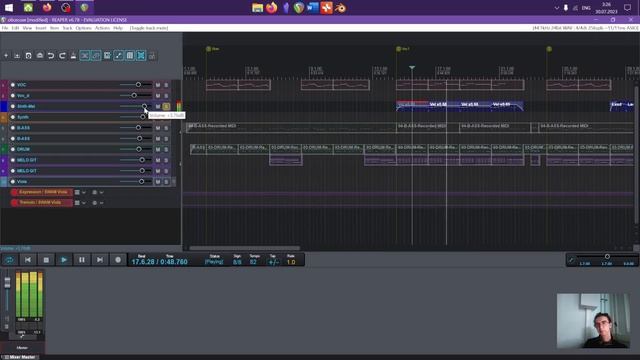The height and width of the screenshot is (360, 640).
Task: Click the save project toolbar icon
Action: pos(28,56)
